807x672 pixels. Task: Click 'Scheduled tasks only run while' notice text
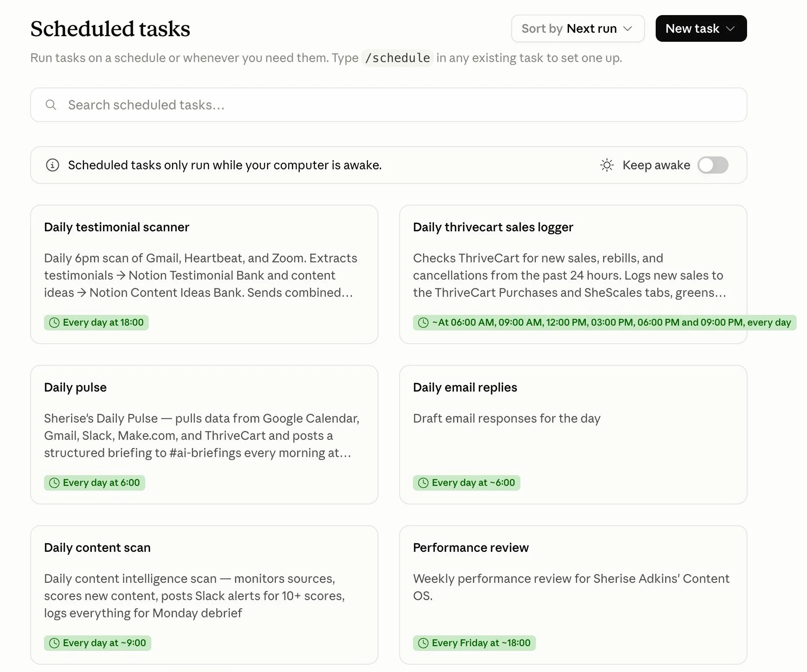(x=225, y=165)
